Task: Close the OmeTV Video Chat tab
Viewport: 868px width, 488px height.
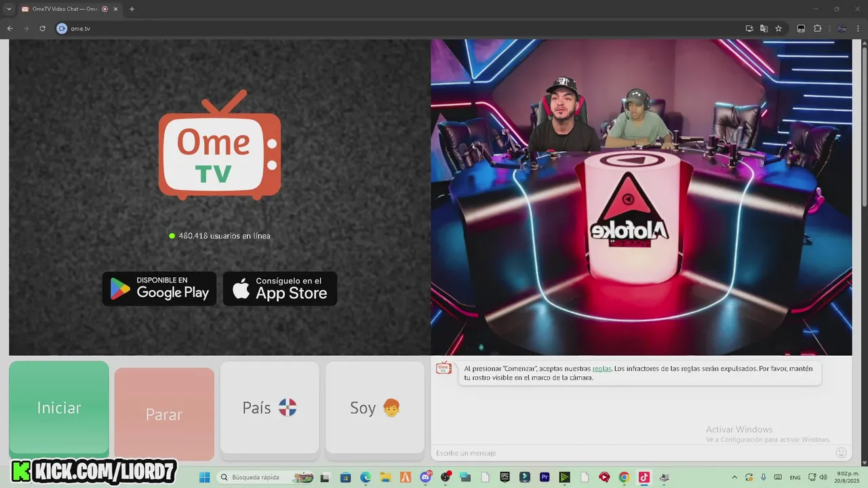Action: [x=116, y=9]
